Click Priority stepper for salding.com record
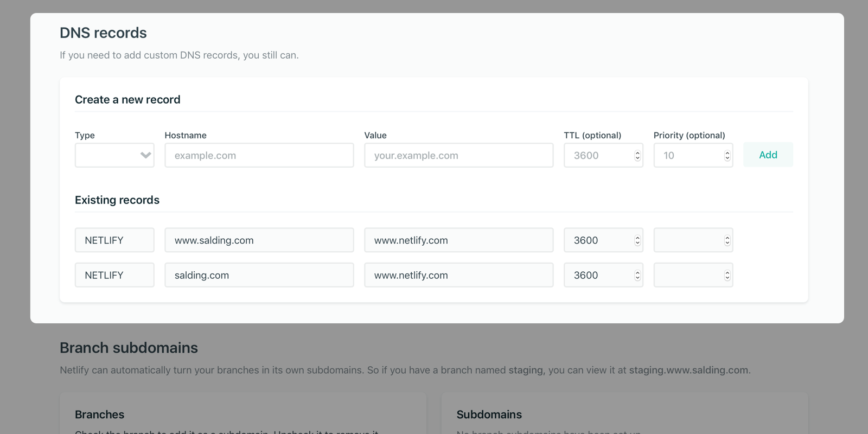 click(727, 276)
